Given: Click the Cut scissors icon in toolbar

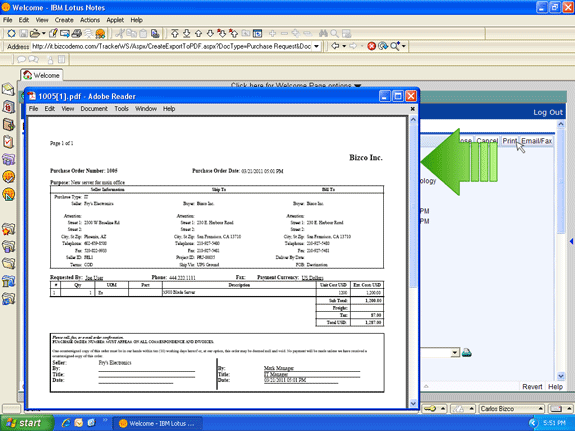Looking at the screenshot, I should pos(120,34).
